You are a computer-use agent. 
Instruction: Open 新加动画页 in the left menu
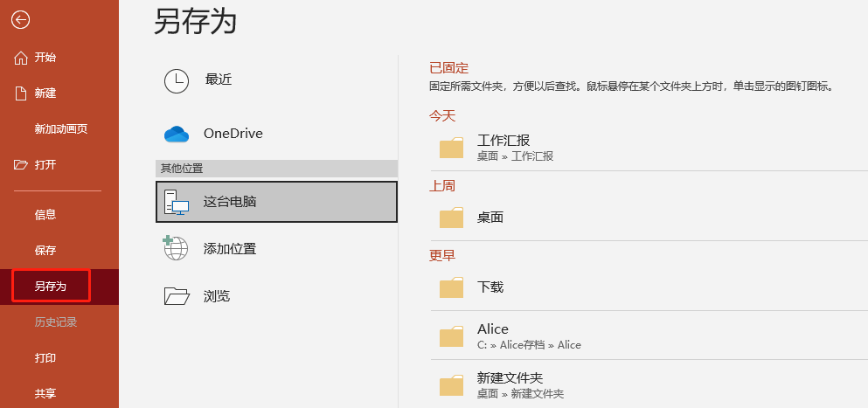[x=61, y=129]
